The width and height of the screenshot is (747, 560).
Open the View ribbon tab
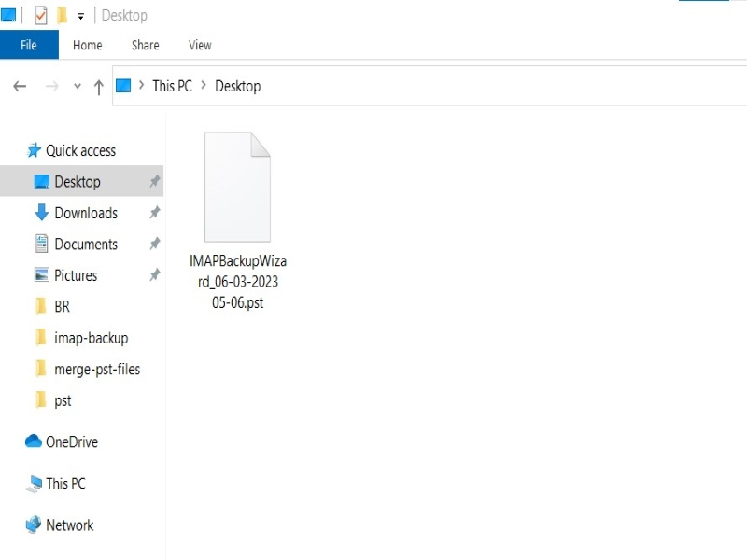point(200,45)
